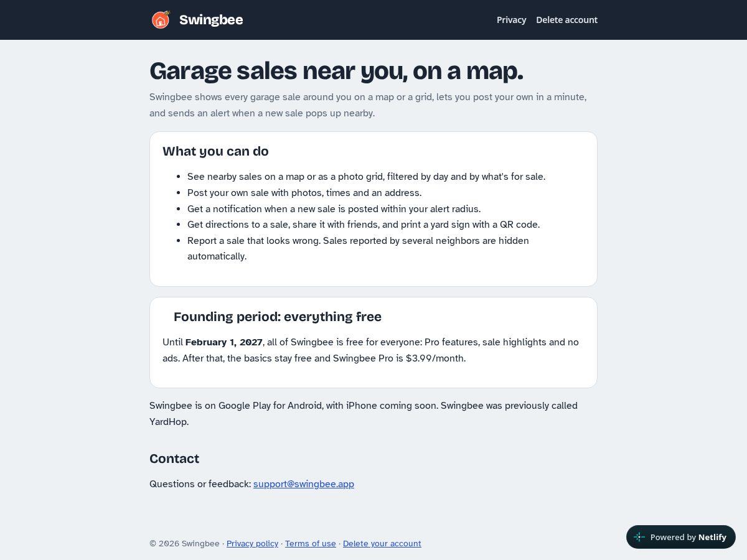Image resolution: width=747 pixels, height=560 pixels.
Task: Open the Swingbee brand name link
Action: pyautogui.click(x=211, y=20)
